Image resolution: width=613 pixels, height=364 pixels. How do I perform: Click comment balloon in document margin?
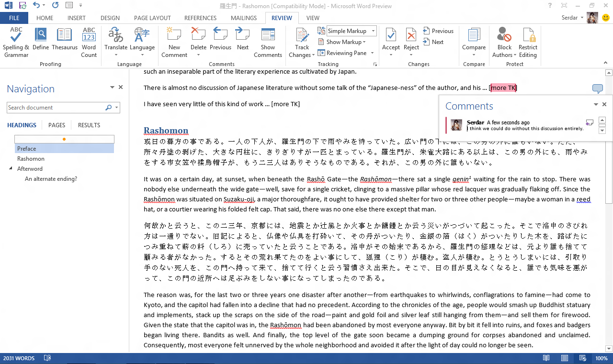tap(597, 88)
